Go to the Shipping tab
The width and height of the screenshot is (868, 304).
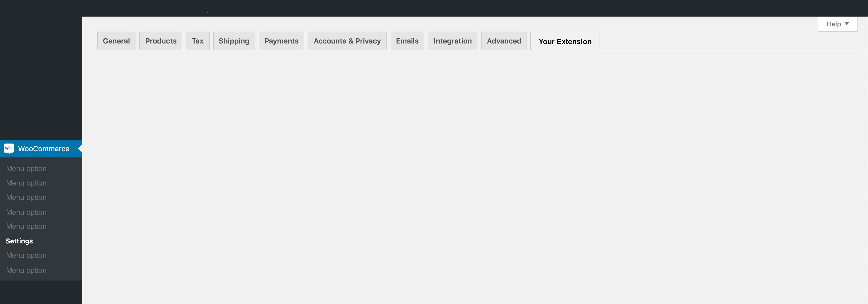pyautogui.click(x=234, y=41)
